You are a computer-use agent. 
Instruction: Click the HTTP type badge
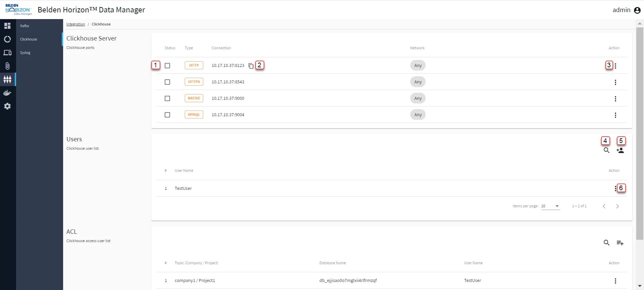(194, 65)
